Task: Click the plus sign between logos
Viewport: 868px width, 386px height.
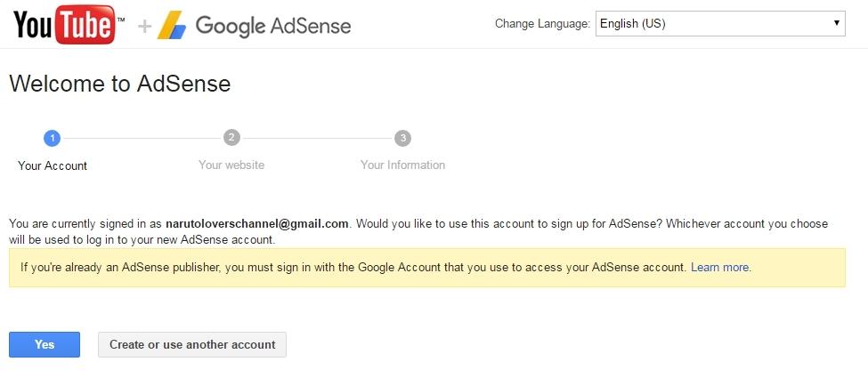Action: coord(145,27)
